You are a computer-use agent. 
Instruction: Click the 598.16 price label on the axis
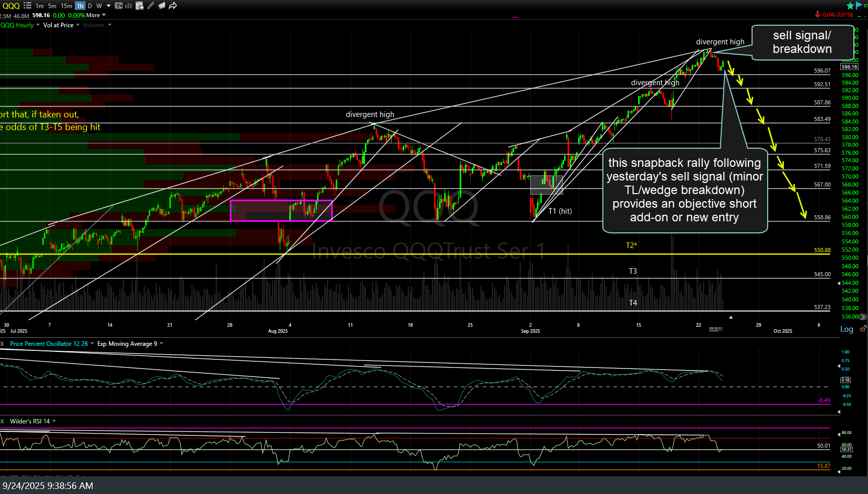point(849,67)
